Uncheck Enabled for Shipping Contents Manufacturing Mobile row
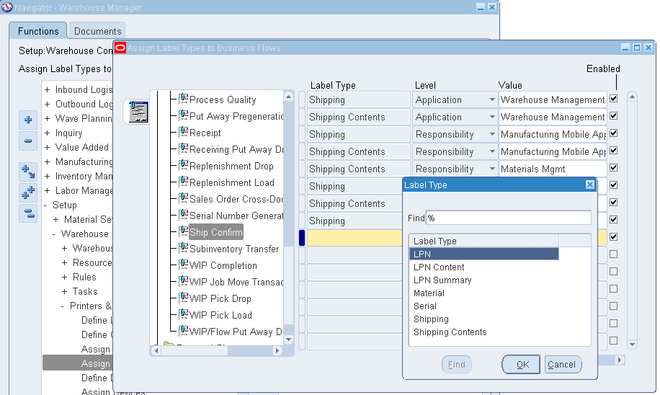 [614, 150]
